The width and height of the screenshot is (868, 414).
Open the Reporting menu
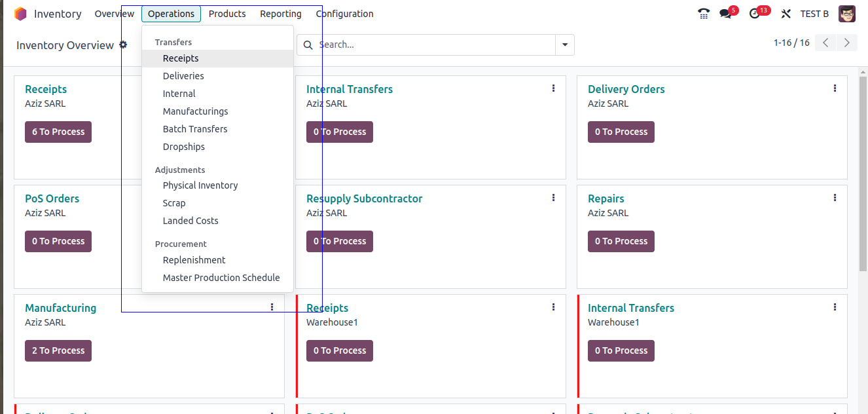281,14
